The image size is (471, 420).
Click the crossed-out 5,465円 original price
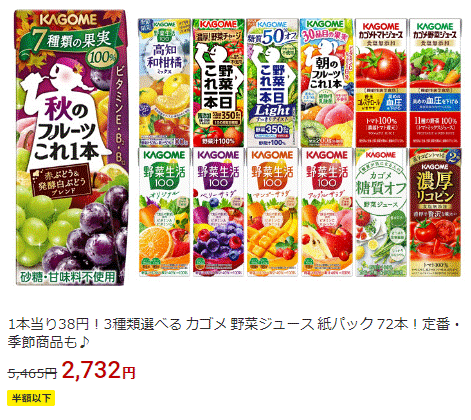click(x=32, y=373)
